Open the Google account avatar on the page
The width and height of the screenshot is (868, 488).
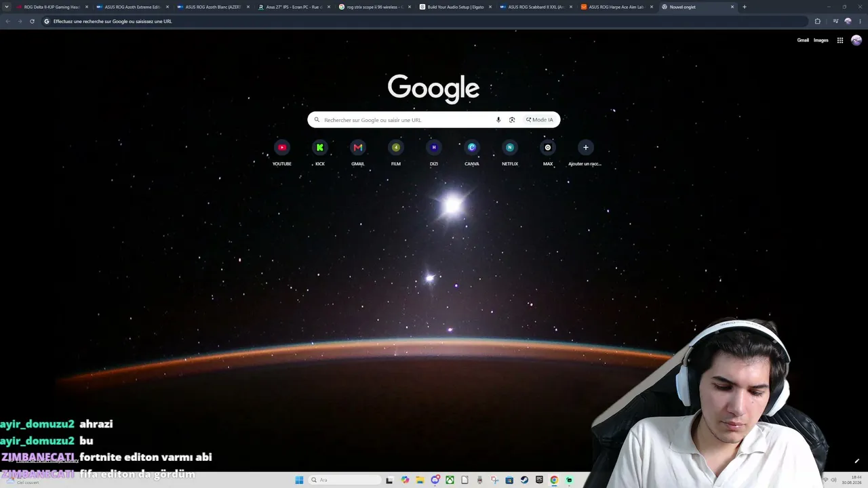[x=856, y=40]
